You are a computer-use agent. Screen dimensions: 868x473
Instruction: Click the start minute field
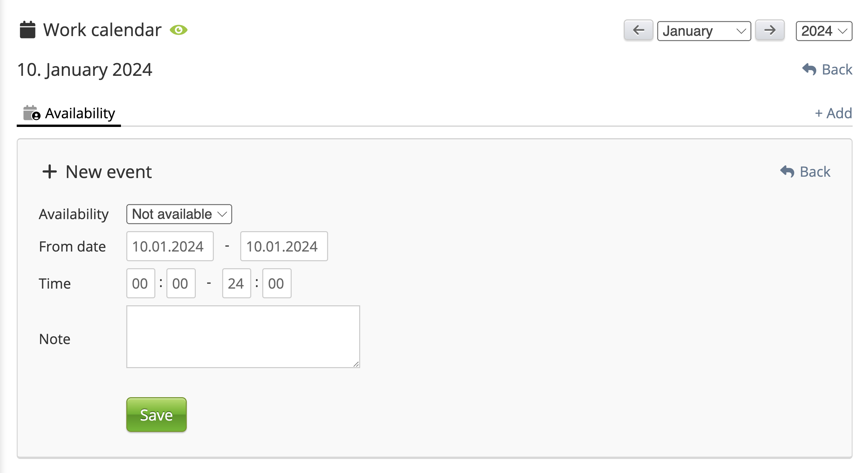click(181, 283)
